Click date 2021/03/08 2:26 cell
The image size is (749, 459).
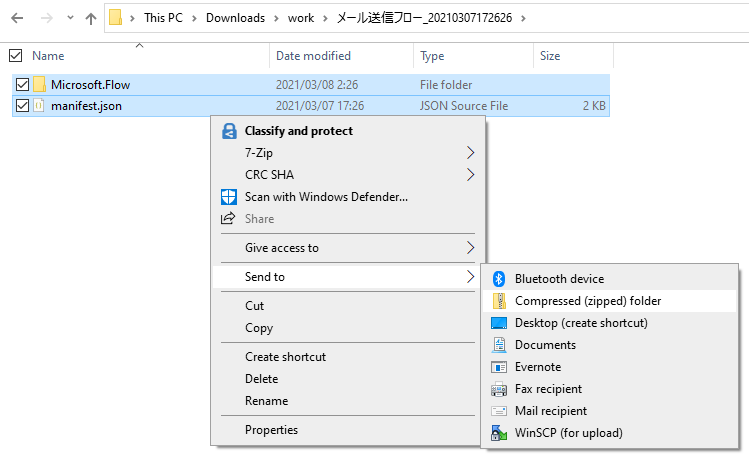point(317,85)
